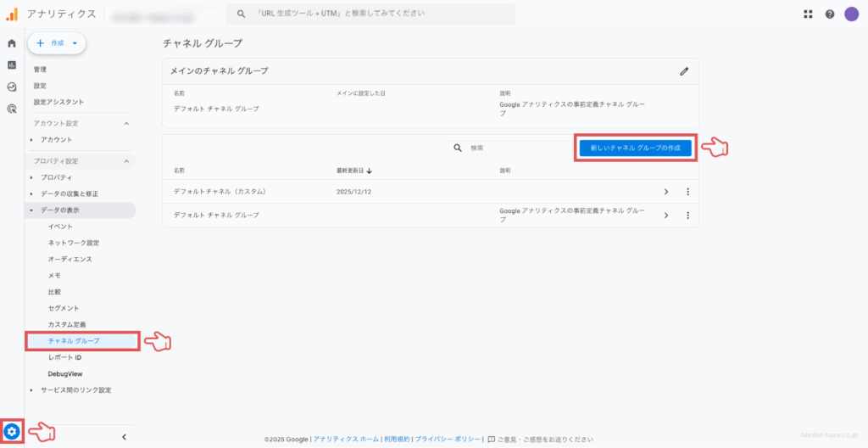Click the デフォルトチャネル(カスタム) name

coord(220,192)
